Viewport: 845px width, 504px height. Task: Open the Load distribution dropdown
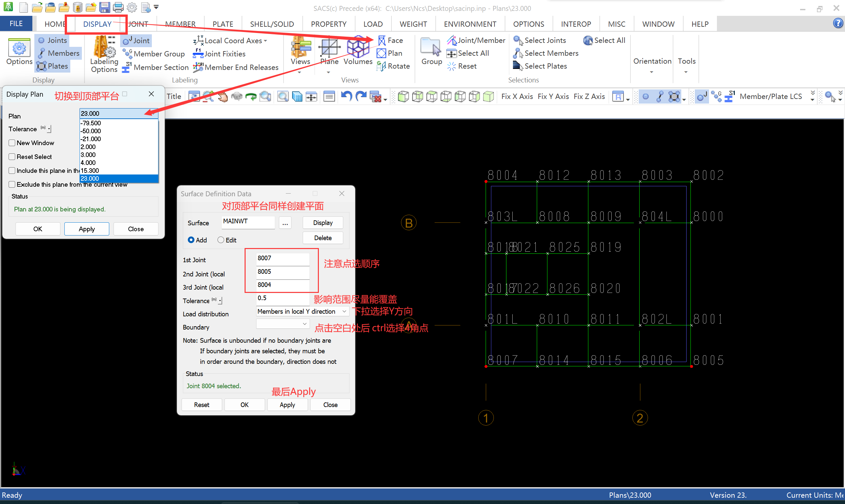pos(344,311)
